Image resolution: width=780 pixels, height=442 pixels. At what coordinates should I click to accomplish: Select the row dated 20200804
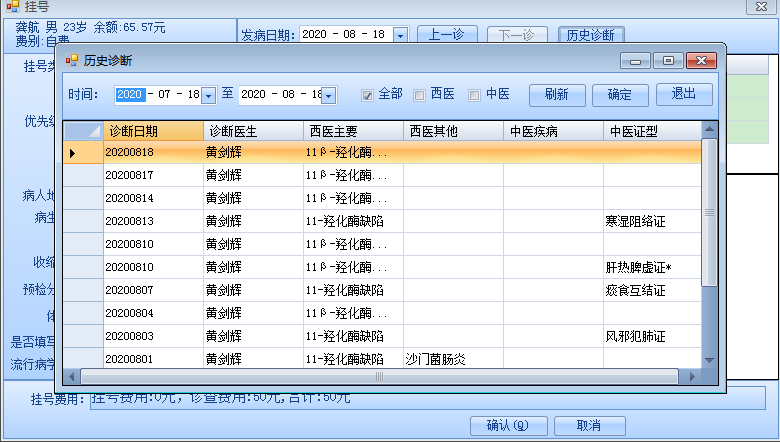tap(382, 313)
